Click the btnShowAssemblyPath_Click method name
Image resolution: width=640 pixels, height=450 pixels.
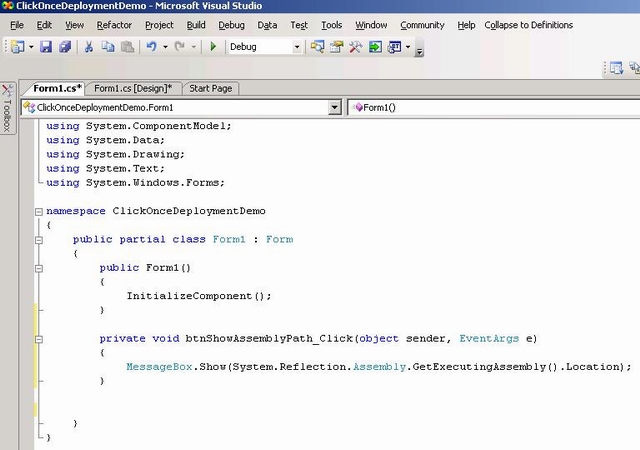(x=269, y=339)
